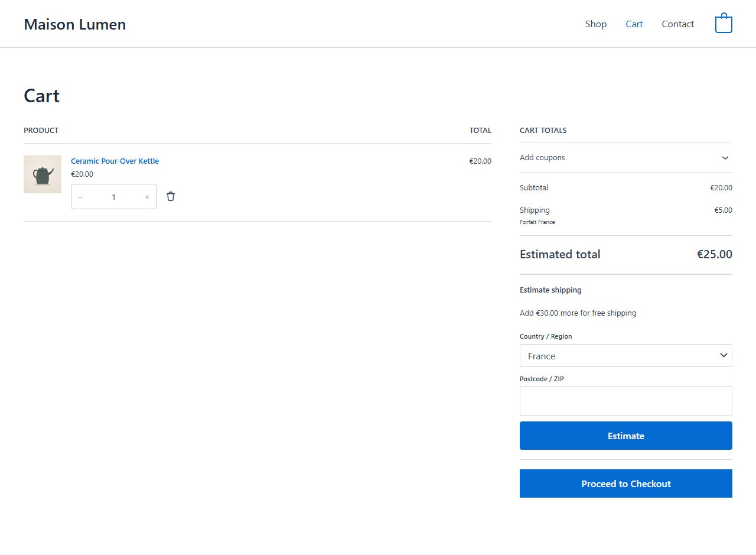
Task: Click the Subtotal €20.00 value
Action: click(721, 188)
